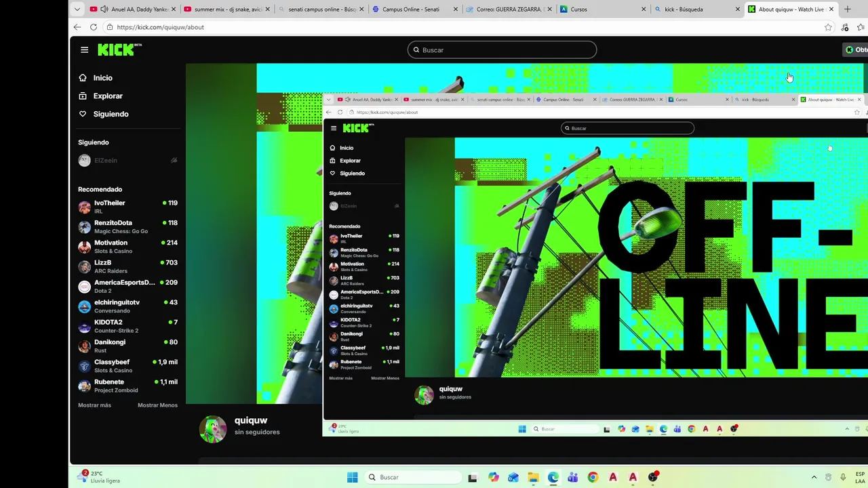Open elchiringuitotv channel in main sidebar

tap(127, 306)
